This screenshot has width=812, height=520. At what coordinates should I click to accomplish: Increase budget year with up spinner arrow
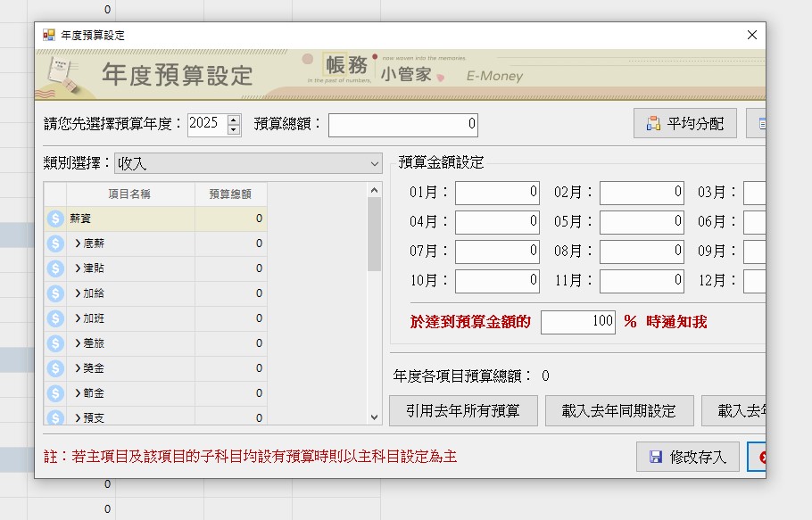point(234,120)
